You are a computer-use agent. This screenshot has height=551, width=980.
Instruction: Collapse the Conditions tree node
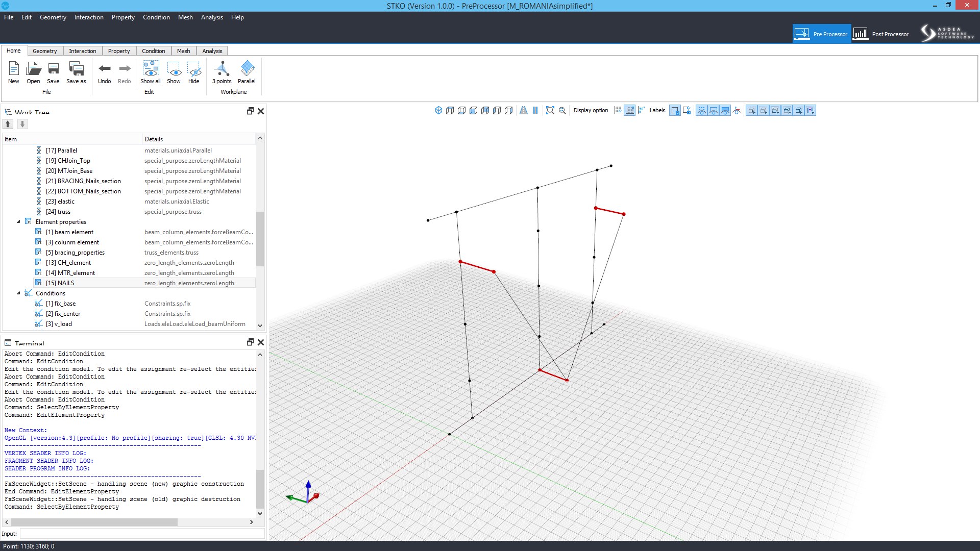coord(19,293)
